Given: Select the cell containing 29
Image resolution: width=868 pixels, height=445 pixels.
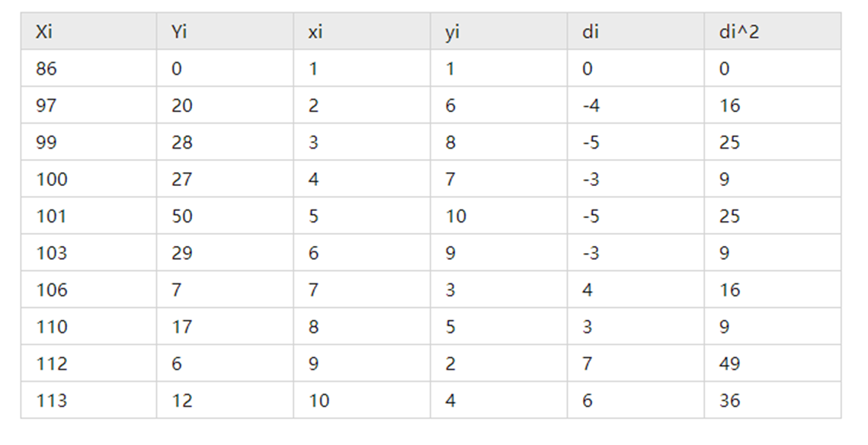Looking at the screenshot, I should click(x=182, y=253).
